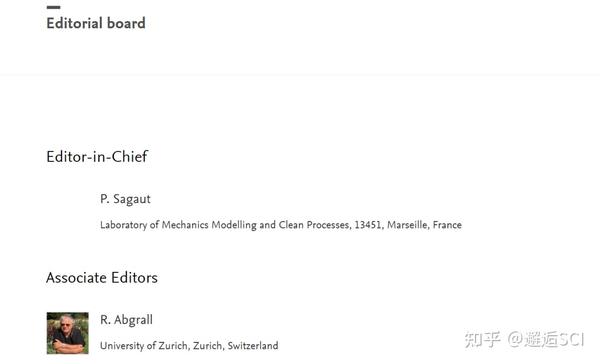Click the Associate Editors section heading
This screenshot has height=364, width=600.
[102, 277]
